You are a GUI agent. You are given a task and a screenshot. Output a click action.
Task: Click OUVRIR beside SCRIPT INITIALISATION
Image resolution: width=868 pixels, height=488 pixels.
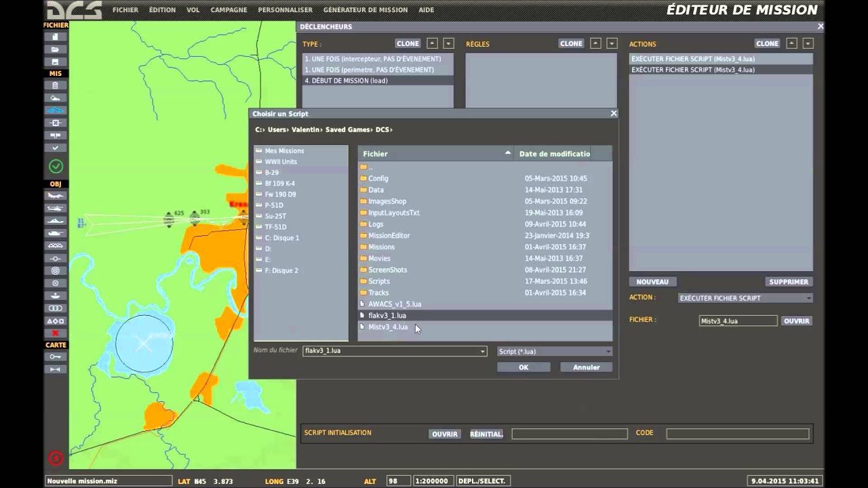(x=445, y=434)
